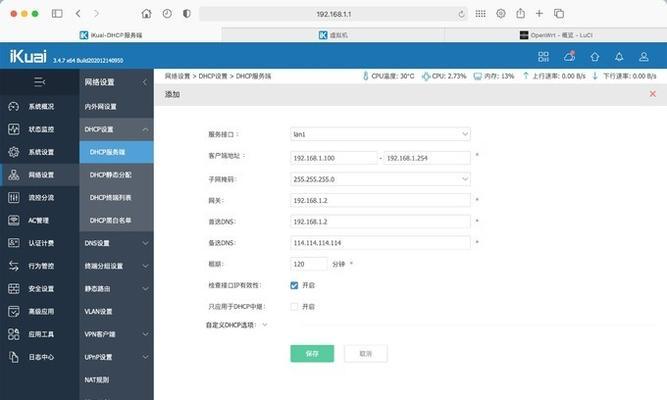
Task: Select DHCP服务端 menu item
Action: point(116,152)
